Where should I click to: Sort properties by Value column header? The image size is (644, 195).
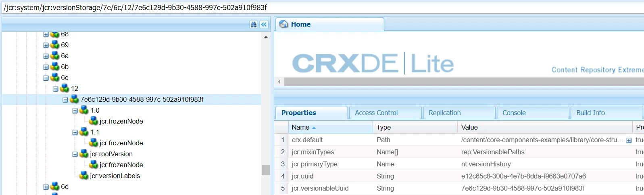(x=545, y=127)
